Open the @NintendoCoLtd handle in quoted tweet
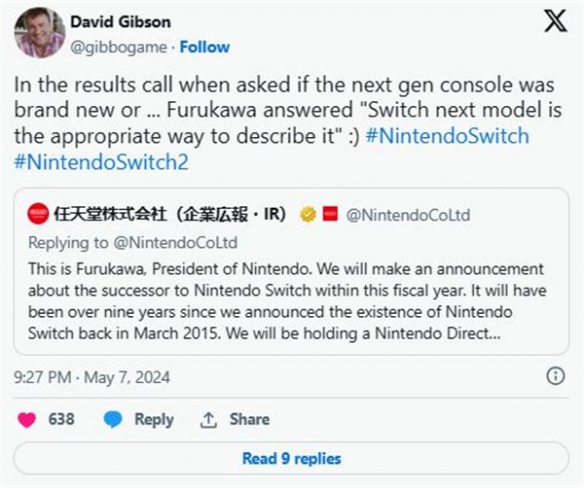584x488 pixels. pos(408,215)
